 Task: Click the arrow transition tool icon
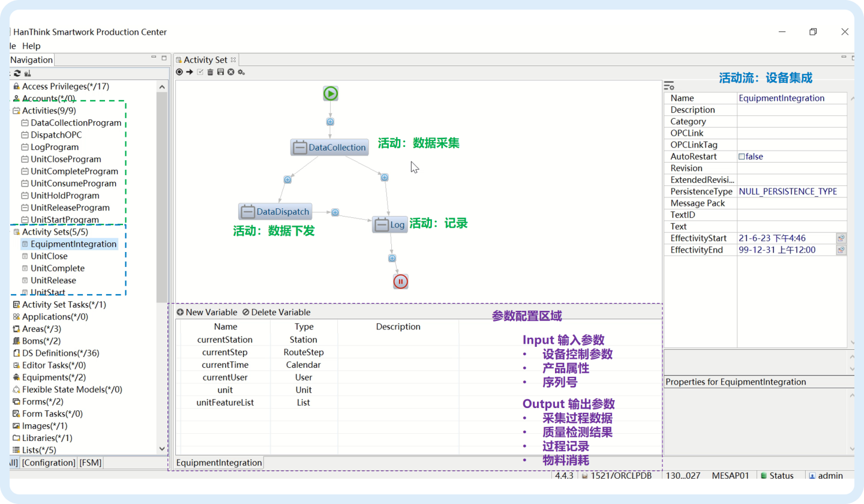click(x=190, y=72)
